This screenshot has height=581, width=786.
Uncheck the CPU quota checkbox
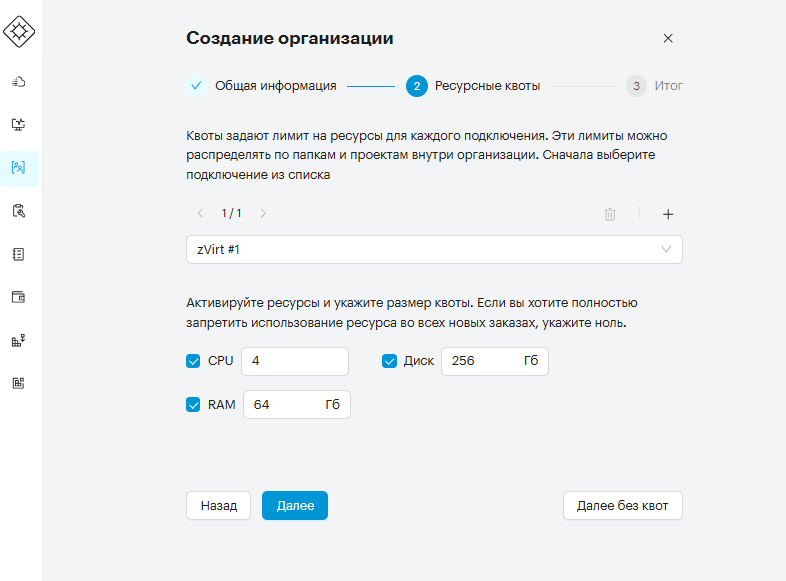tap(193, 361)
